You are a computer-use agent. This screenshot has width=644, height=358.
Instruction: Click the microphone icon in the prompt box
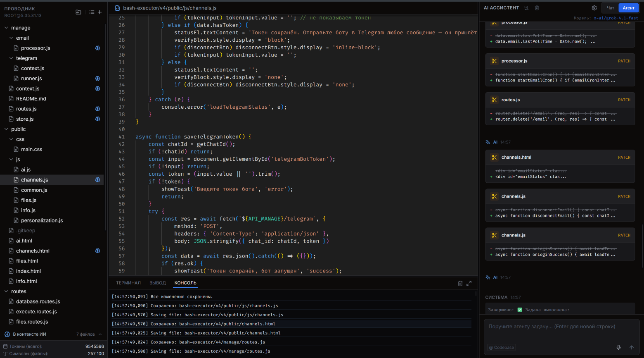[618, 347]
